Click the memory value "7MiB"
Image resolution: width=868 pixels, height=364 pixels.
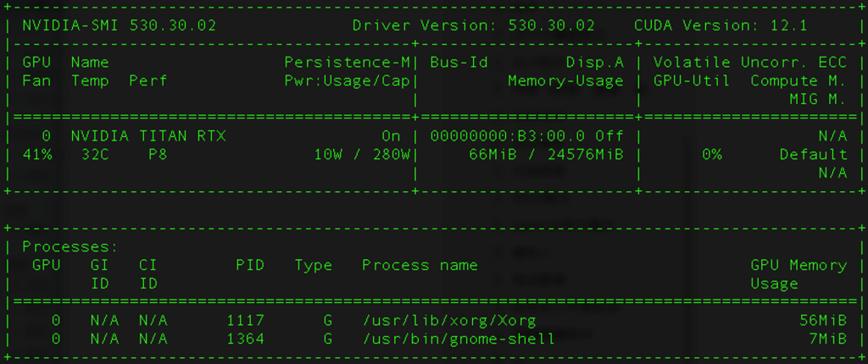[x=827, y=339]
